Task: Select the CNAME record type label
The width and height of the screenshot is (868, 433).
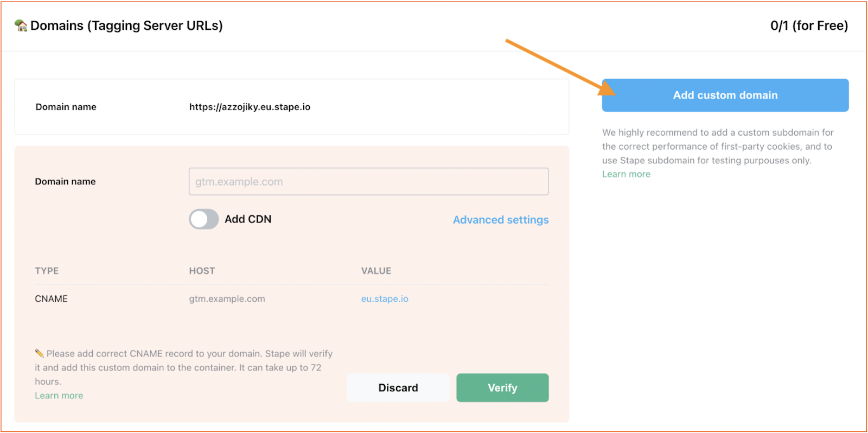Action: (x=51, y=298)
